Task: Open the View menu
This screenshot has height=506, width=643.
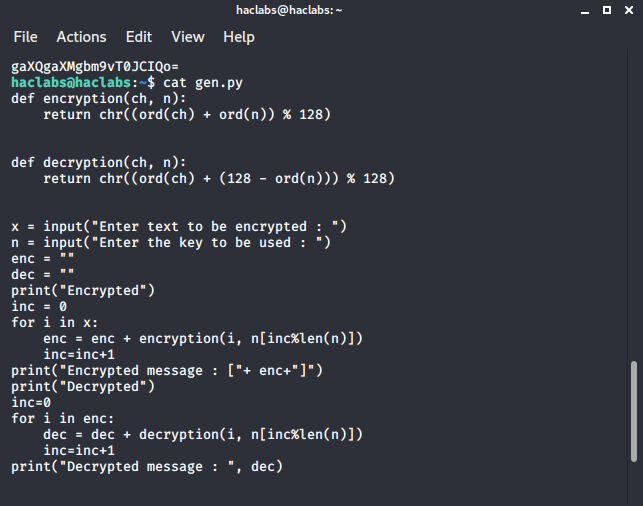Action: click(187, 37)
